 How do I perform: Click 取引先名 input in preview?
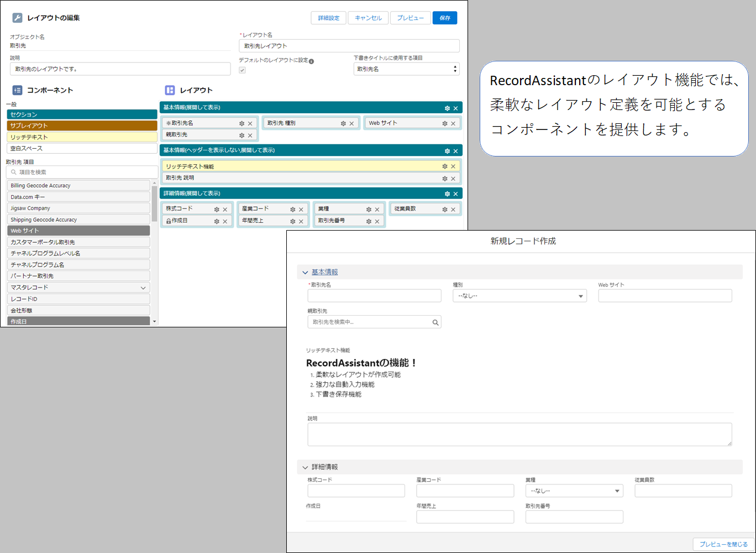[x=375, y=296]
